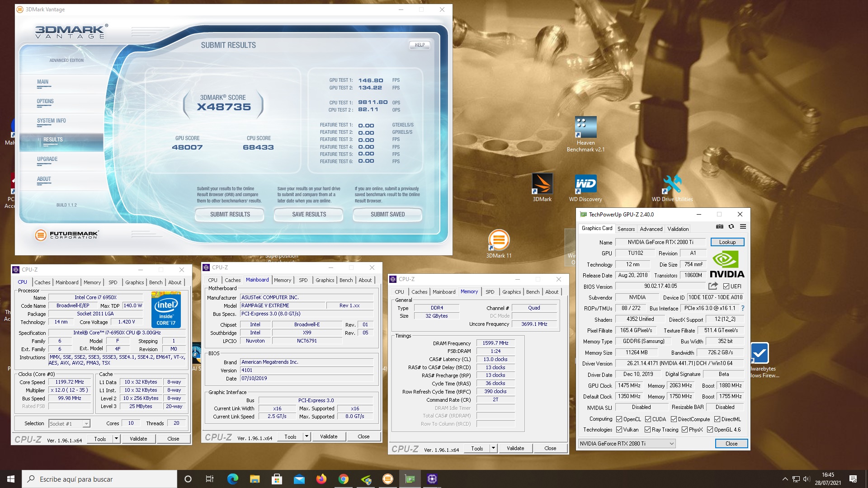The width and height of the screenshot is (868, 488).
Task: Toggle the Vulkan checkbox
Action: click(619, 430)
